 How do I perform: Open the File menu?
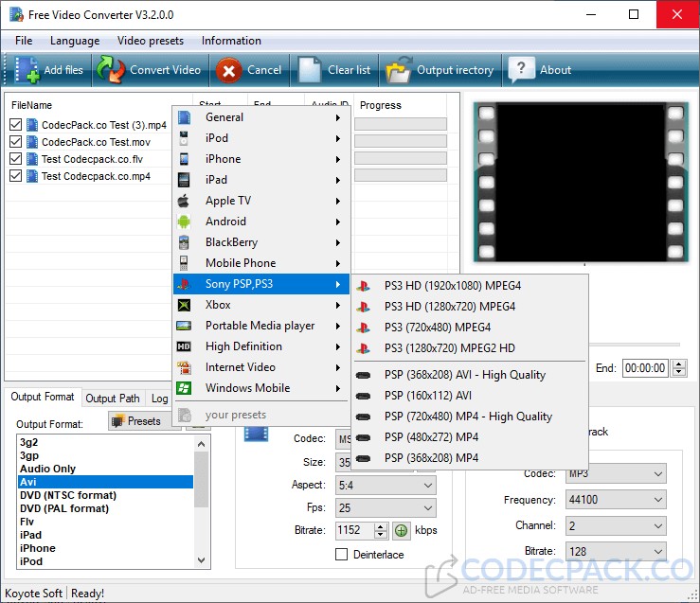tap(24, 41)
